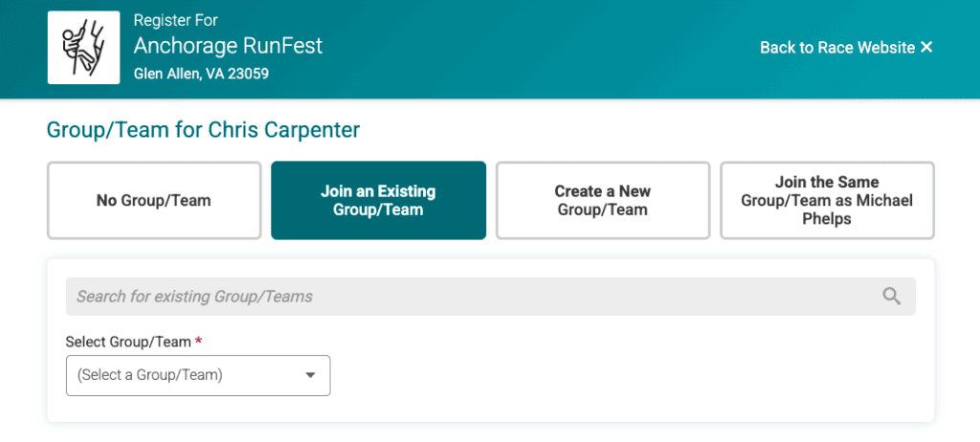Click the Anchorage RunFest race title
Screen dimensions: 980x442
pyautogui.click(x=228, y=46)
